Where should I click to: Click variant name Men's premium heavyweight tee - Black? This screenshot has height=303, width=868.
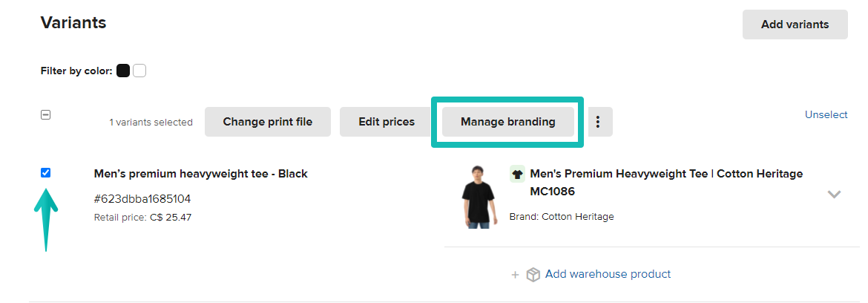tap(200, 174)
